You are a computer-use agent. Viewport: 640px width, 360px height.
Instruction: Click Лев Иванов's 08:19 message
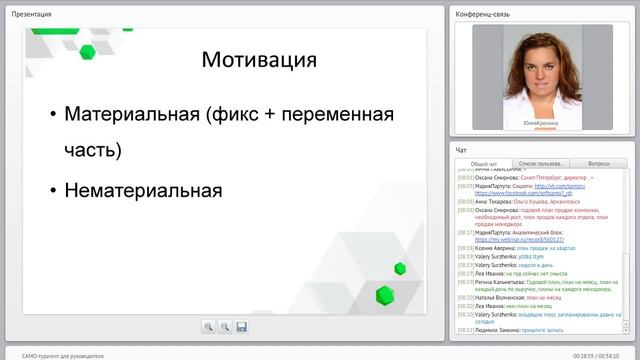513,274
